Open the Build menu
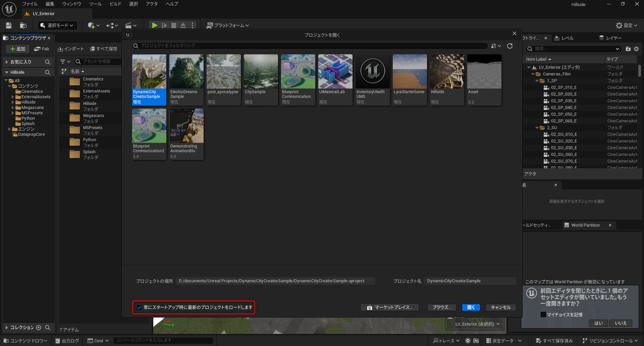This screenshot has width=644, height=346. point(115,4)
